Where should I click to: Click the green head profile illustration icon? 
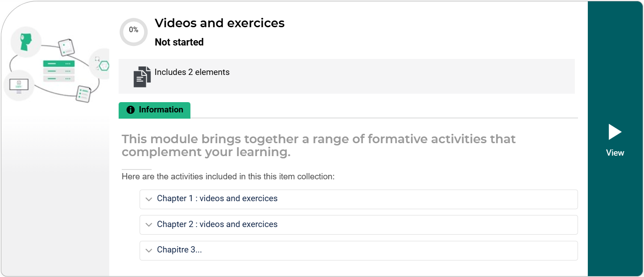click(26, 42)
